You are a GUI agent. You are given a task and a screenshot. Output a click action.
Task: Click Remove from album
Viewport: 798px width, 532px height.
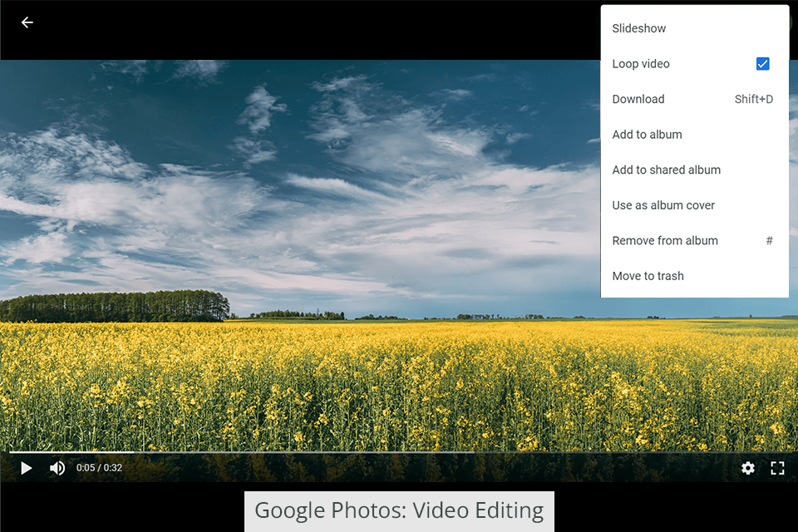695,241
